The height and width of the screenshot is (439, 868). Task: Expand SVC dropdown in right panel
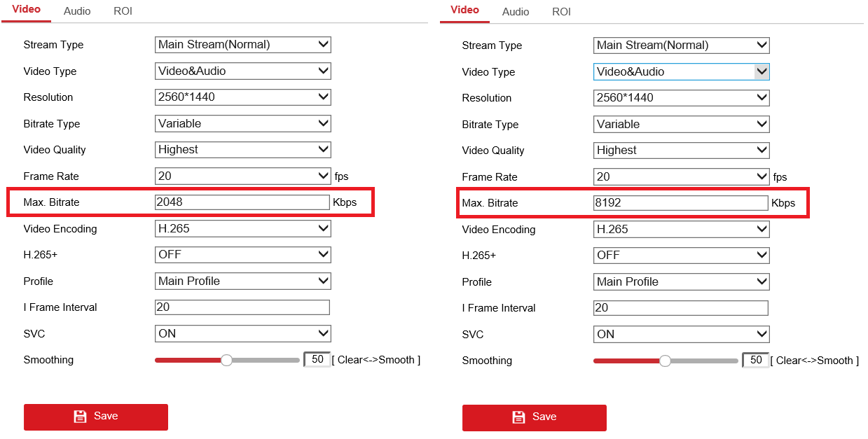coord(681,334)
